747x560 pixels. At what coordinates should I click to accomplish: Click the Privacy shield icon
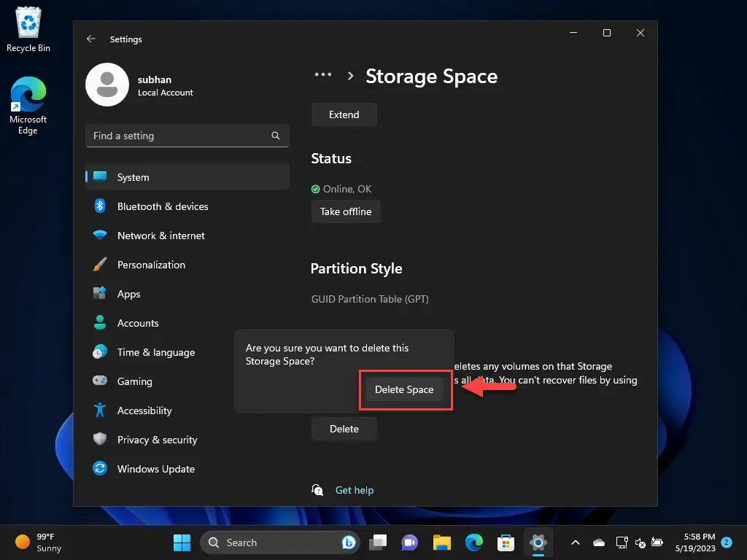[99, 439]
